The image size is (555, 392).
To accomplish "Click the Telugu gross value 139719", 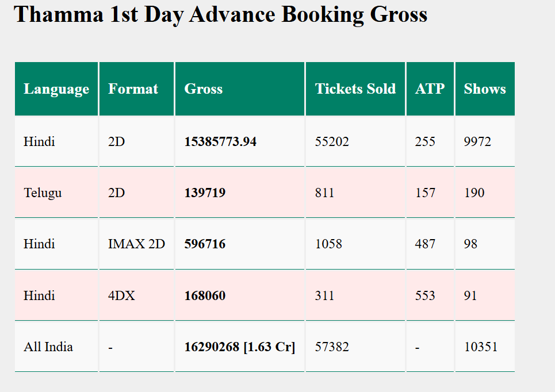I will [x=205, y=193].
